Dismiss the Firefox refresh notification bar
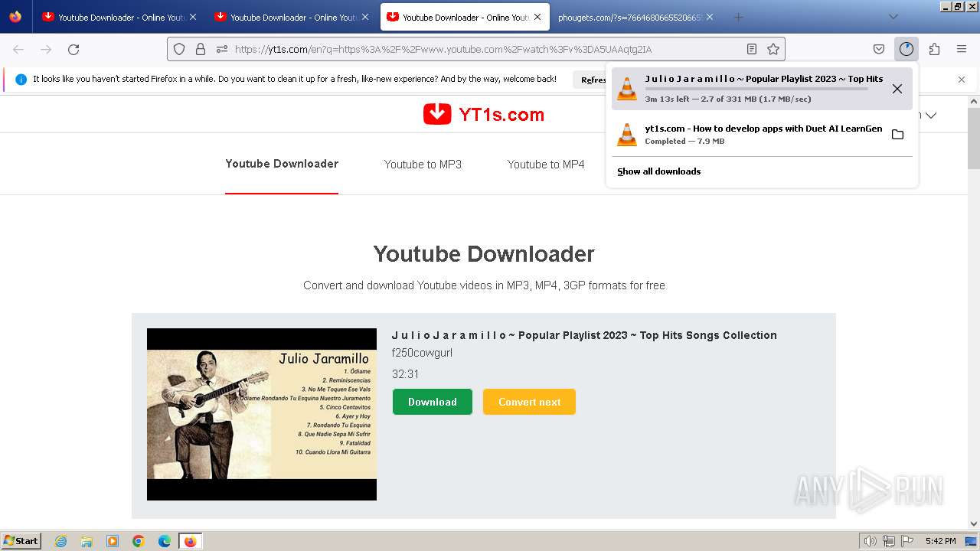The image size is (980, 551). pyautogui.click(x=962, y=80)
